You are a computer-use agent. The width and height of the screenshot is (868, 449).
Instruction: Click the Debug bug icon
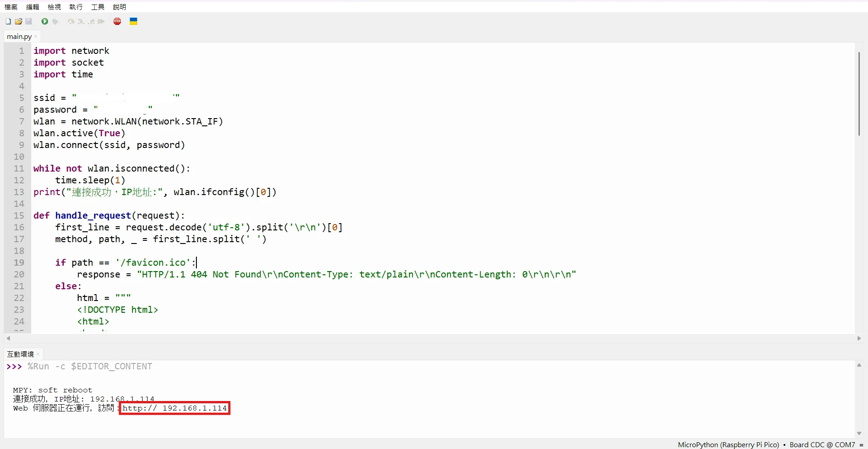pyautogui.click(x=55, y=21)
